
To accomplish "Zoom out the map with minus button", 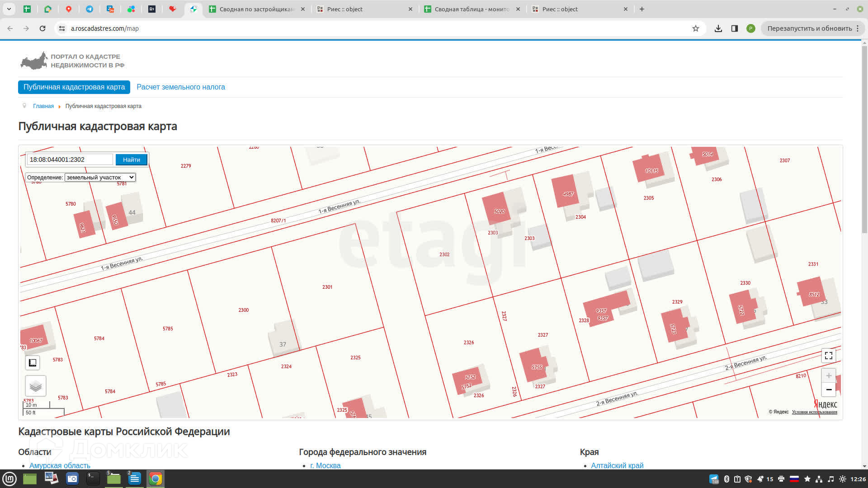I will point(828,389).
